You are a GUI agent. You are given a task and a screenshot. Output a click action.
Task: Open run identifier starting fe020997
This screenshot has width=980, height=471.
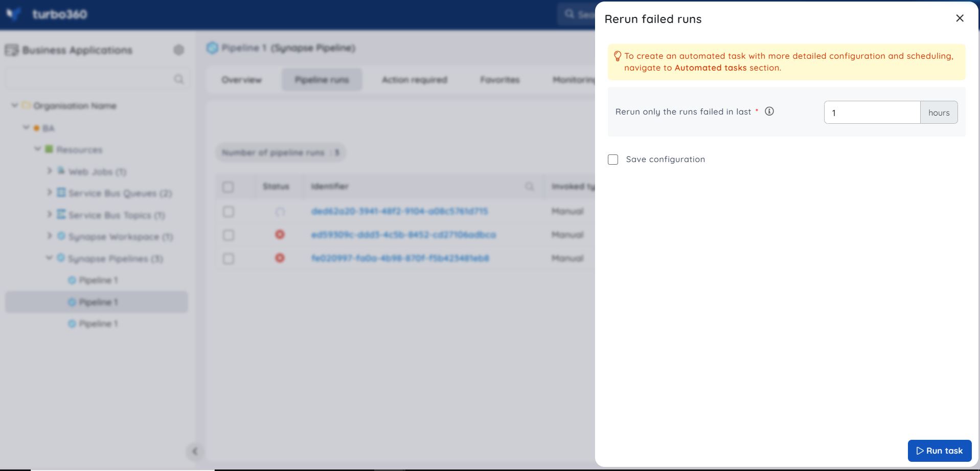pos(400,258)
